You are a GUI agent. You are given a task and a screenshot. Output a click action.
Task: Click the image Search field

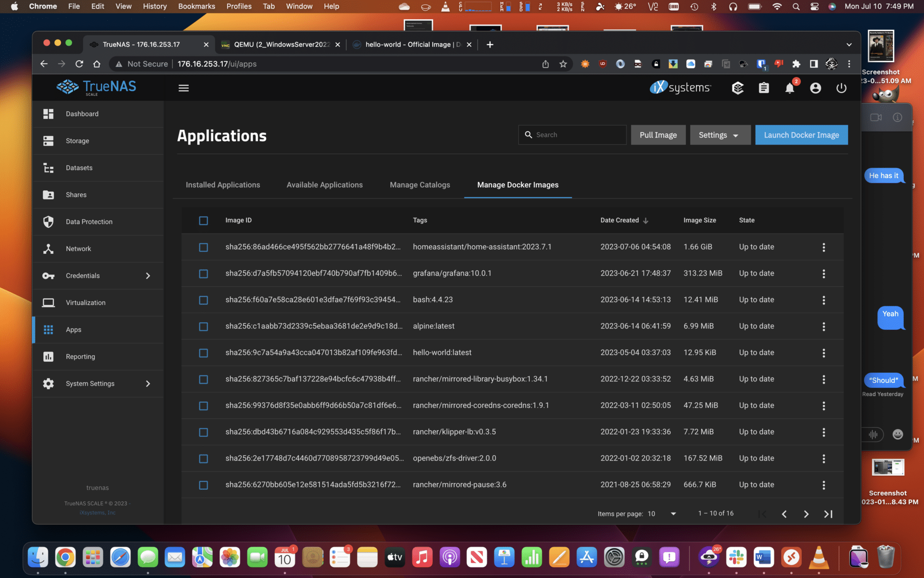click(572, 135)
